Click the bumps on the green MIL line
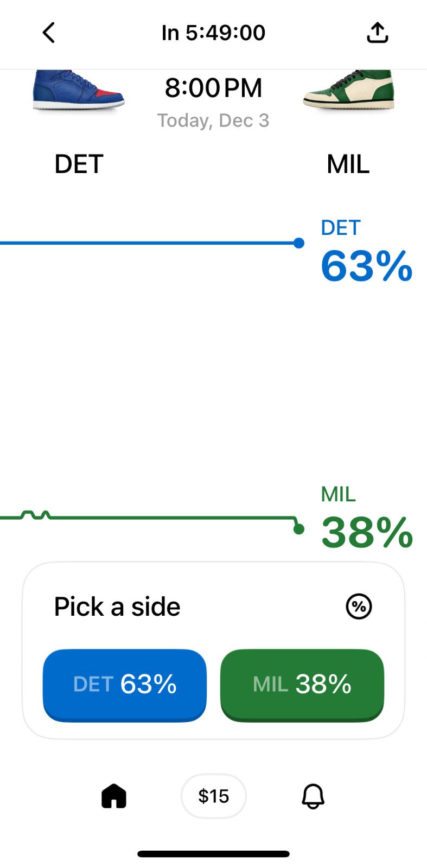The width and height of the screenshot is (427, 868). pos(36,514)
